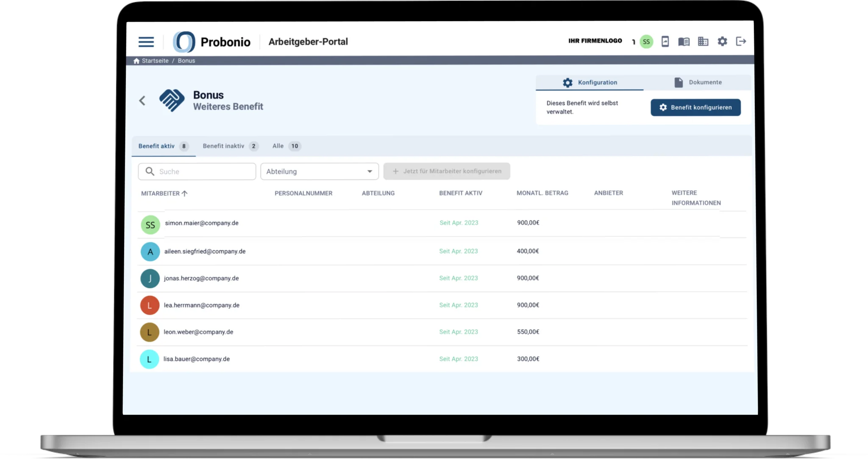The image size is (868, 465).
Task: Click the SS user avatar in header
Action: point(646,42)
